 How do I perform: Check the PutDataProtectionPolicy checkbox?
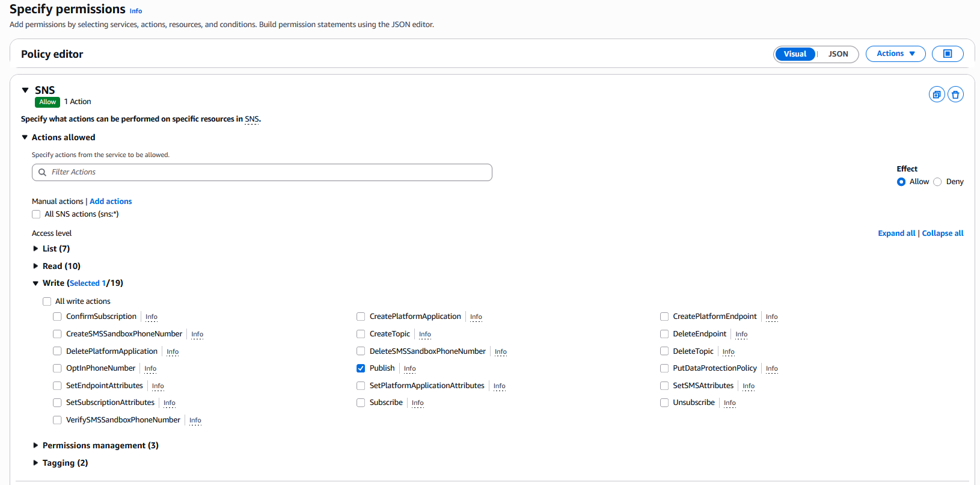coord(664,368)
